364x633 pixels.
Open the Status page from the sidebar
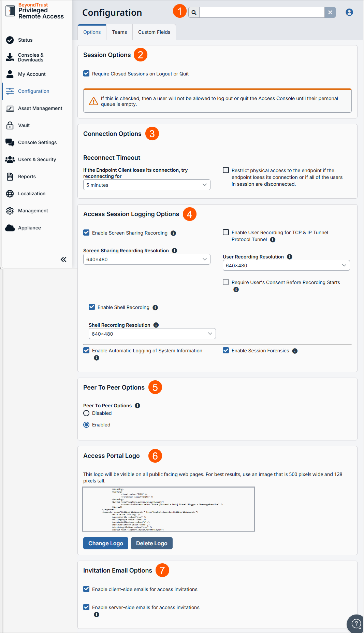click(x=25, y=40)
